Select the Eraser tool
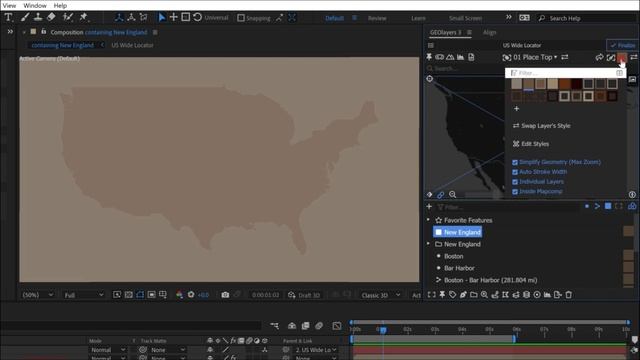Screen dimensions: 640x360 [x=51, y=17]
